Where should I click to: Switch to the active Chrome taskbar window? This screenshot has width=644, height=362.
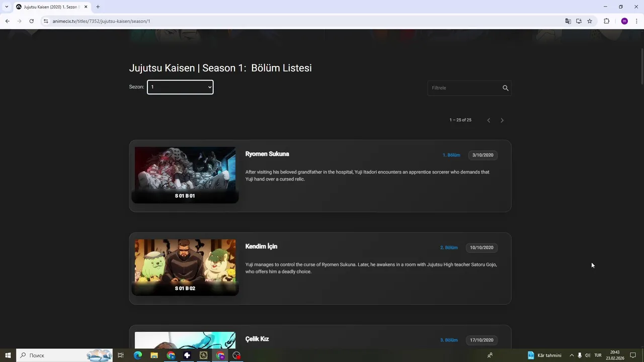point(220,355)
